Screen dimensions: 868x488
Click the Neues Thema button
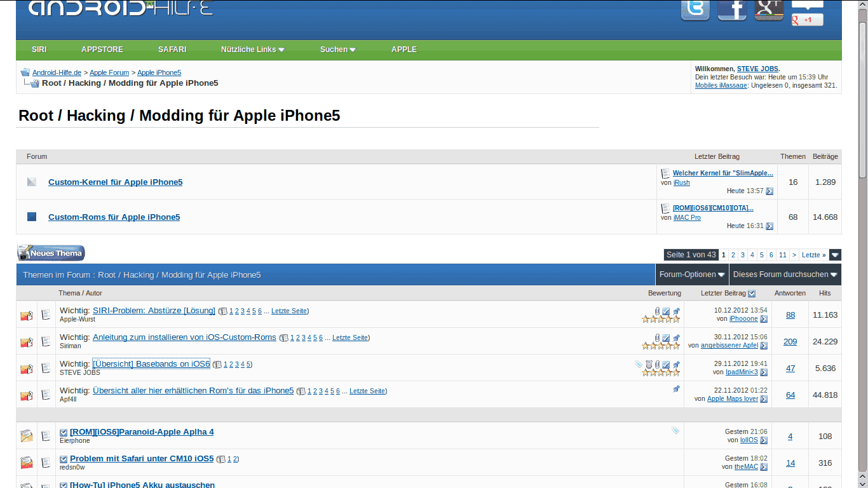[51, 253]
